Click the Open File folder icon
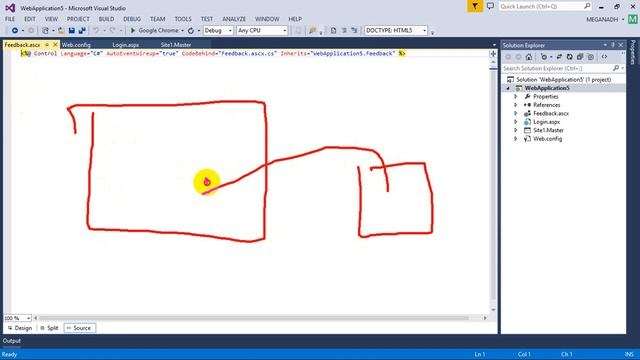Image resolution: width=640 pixels, height=360 pixels. (x=61, y=31)
